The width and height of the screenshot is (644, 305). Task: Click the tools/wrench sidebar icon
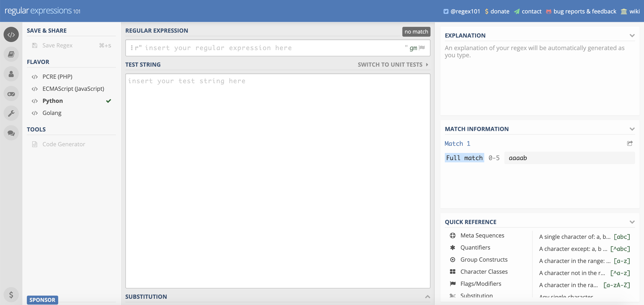coord(11,113)
